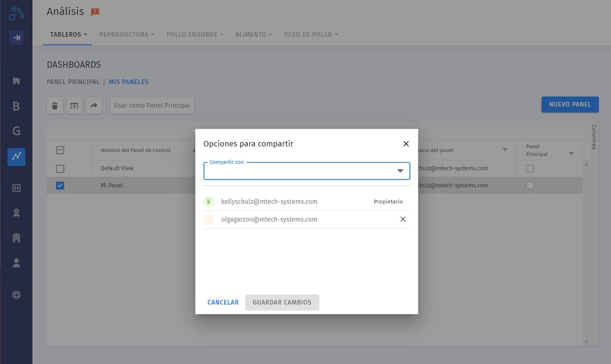The height and width of the screenshot is (364, 611).
Task: Switch to MIS PANELES tab
Action: tap(129, 82)
